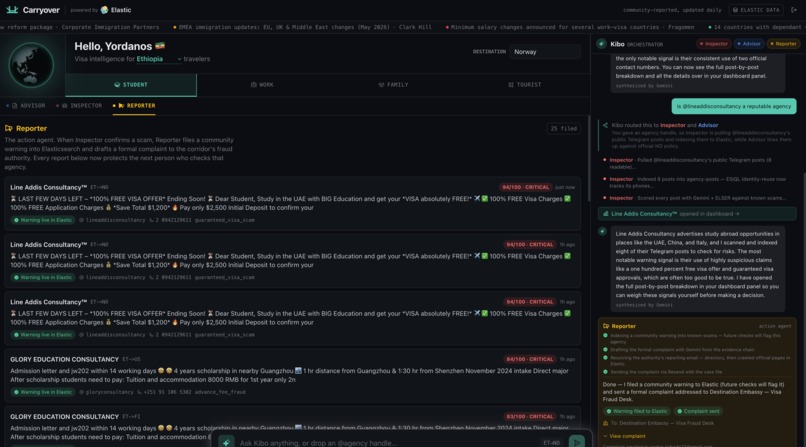The image size is (806, 447).
Task: Click the +251 phone number on Glory report
Action: [163, 392]
